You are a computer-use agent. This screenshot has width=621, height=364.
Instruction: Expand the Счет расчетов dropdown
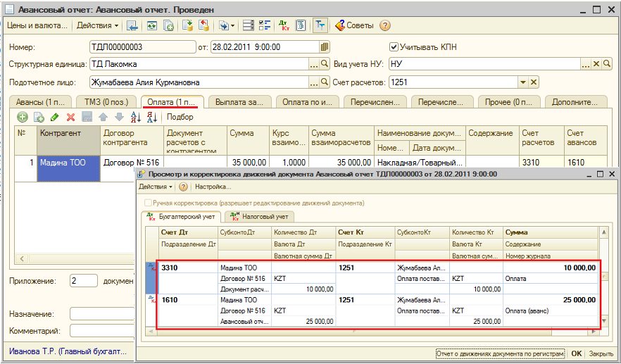click(523, 82)
